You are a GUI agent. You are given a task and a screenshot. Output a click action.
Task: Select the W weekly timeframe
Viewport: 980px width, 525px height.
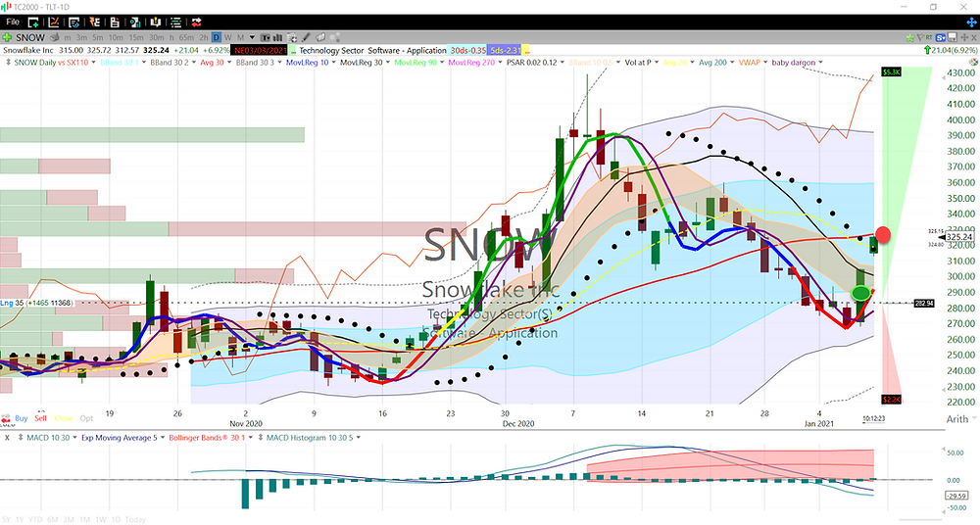[227, 37]
